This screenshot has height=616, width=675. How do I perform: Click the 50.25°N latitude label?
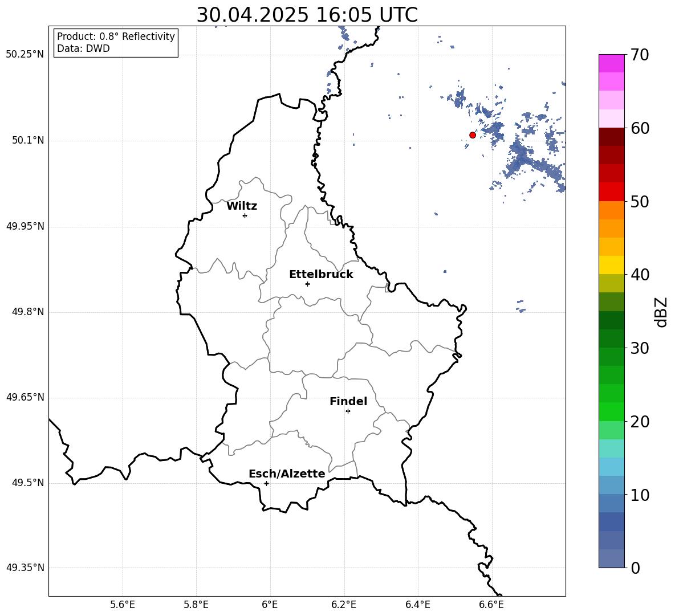coord(25,54)
